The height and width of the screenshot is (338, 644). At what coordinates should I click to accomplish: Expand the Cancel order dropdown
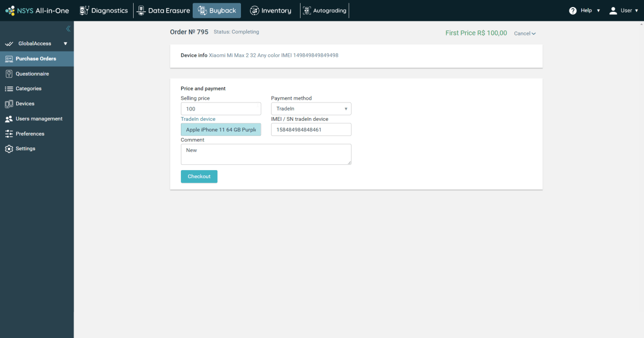coord(525,33)
